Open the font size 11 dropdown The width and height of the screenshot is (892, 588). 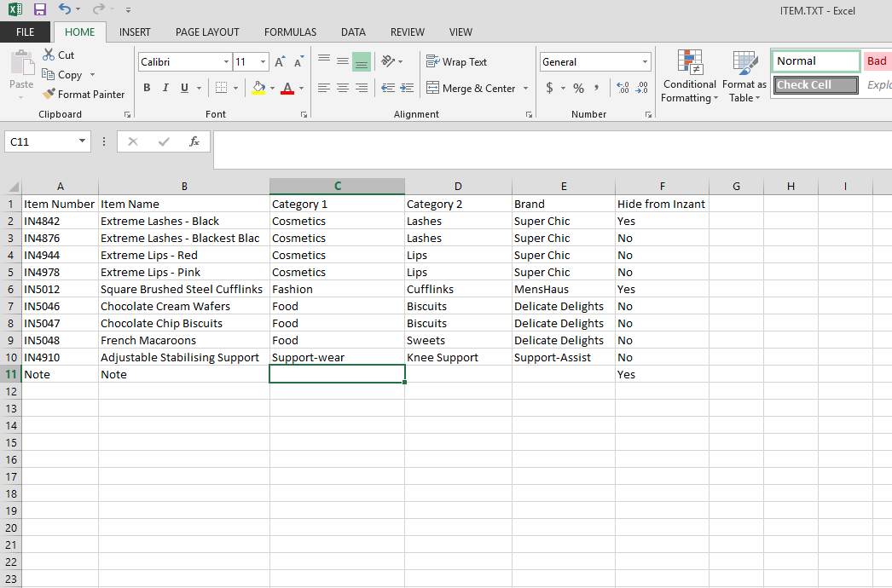(263, 61)
